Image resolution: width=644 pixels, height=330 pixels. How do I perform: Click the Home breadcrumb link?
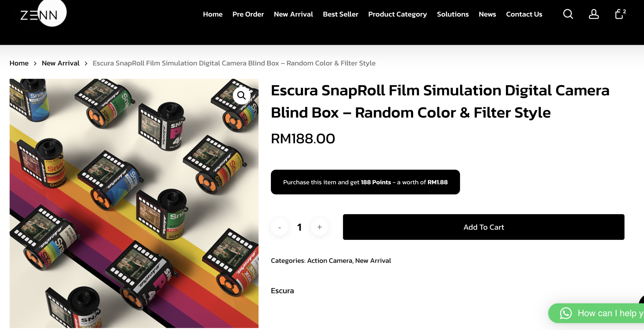pos(19,63)
